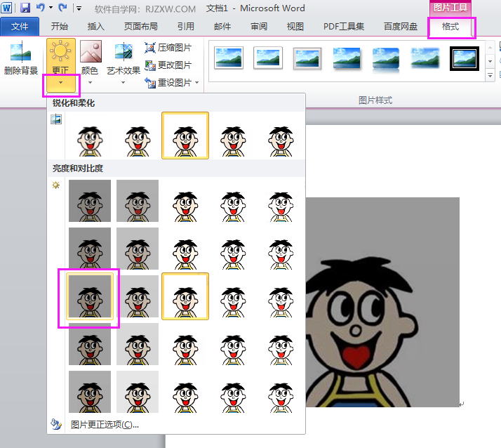Screen dimensions: 501x448
Task: Undo the last action
Action: coord(40,7)
